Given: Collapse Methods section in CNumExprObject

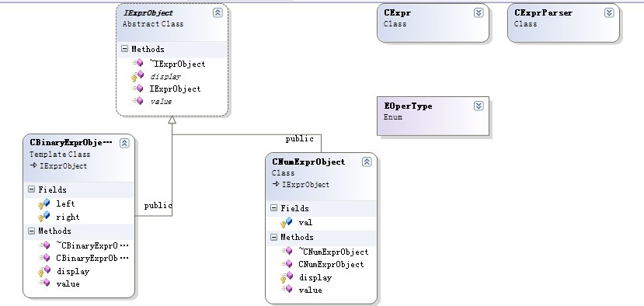Looking at the screenshot, I should [274, 237].
